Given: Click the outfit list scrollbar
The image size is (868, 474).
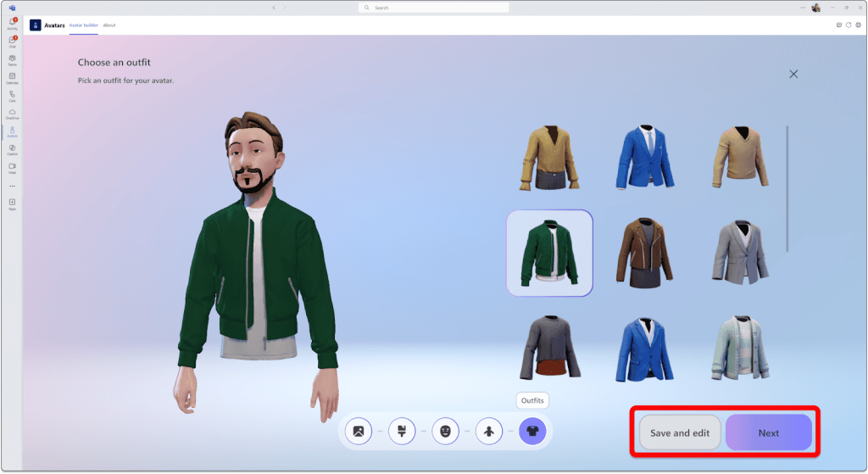Looking at the screenshot, I should pyautogui.click(x=787, y=189).
